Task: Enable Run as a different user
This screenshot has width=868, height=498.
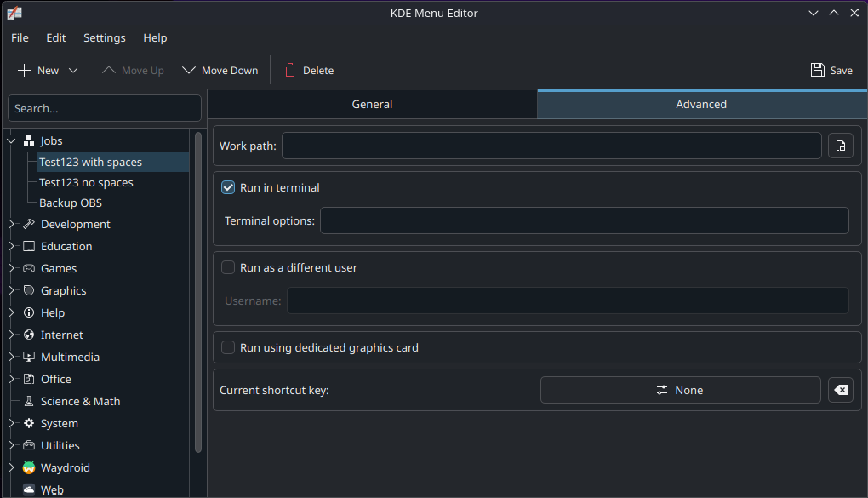Action: [x=228, y=267]
